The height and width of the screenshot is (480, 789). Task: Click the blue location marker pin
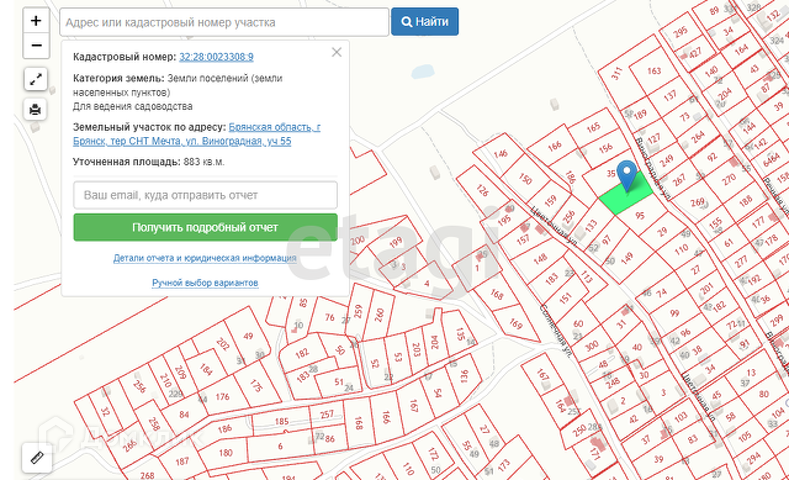pos(627,175)
